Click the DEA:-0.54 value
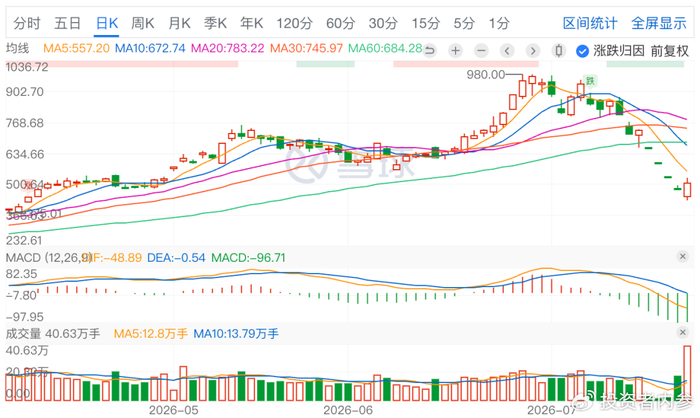The width and height of the screenshot is (700, 418). pyautogui.click(x=176, y=258)
